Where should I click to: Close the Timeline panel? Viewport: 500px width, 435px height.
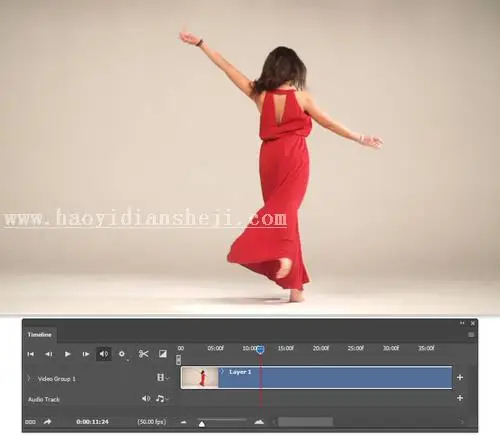473,323
